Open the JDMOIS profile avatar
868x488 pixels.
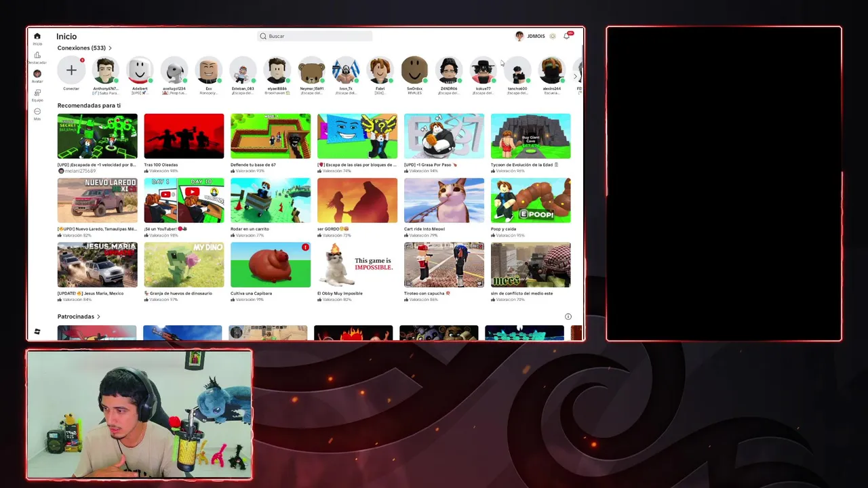pyautogui.click(x=519, y=36)
